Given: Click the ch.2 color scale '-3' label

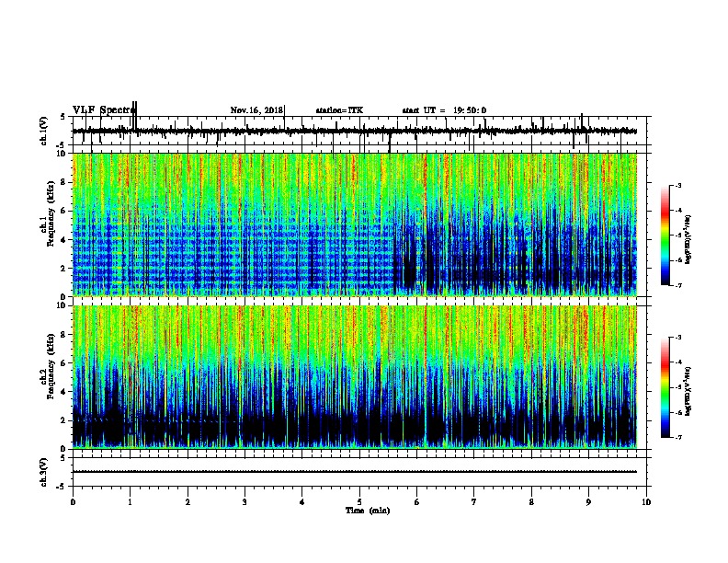Looking at the screenshot, I should [678, 338].
